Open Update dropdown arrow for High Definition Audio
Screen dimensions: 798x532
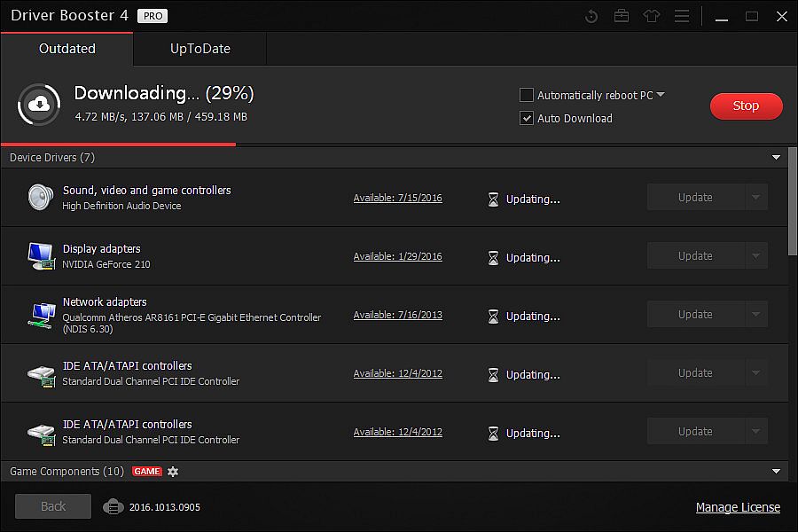tap(756, 197)
